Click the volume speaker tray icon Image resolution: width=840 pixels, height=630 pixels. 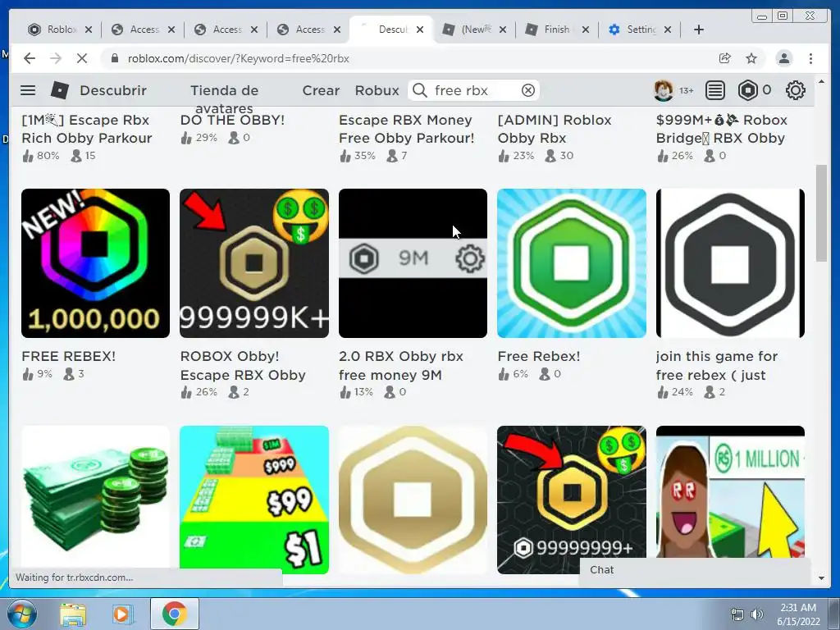click(x=757, y=614)
